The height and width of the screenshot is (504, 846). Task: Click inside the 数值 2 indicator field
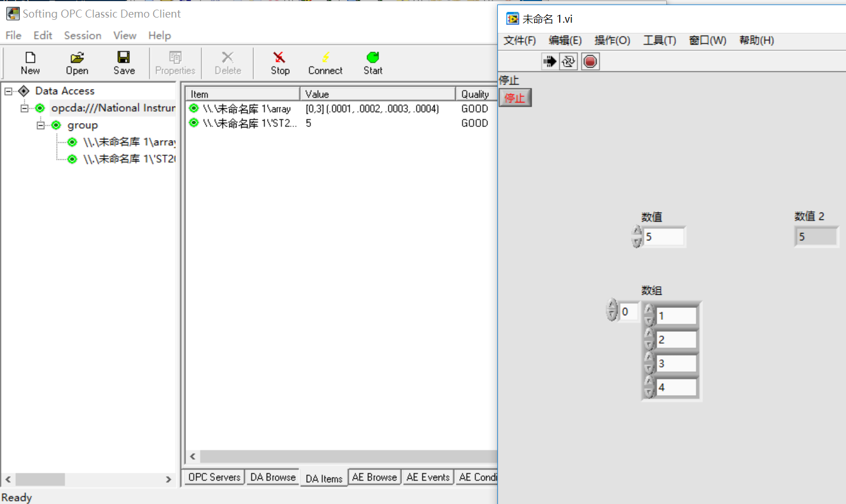(816, 236)
